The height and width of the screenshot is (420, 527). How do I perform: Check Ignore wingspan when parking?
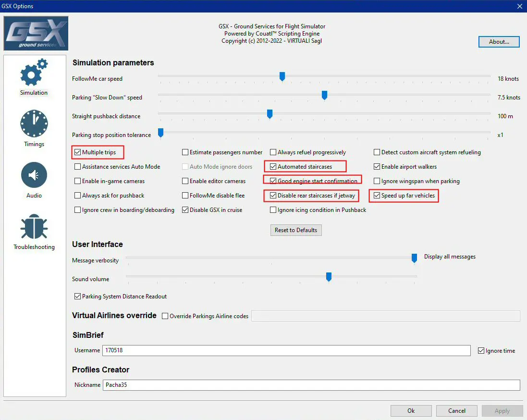(377, 181)
